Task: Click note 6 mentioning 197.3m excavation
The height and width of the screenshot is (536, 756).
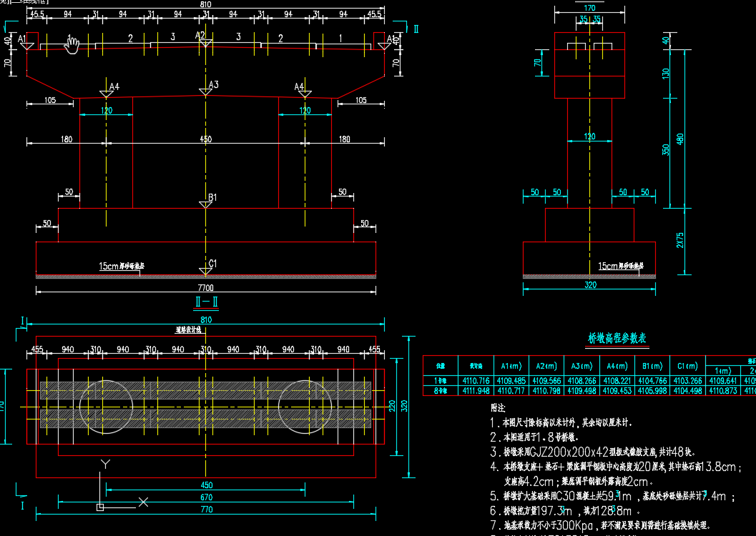Action: pyautogui.click(x=566, y=510)
